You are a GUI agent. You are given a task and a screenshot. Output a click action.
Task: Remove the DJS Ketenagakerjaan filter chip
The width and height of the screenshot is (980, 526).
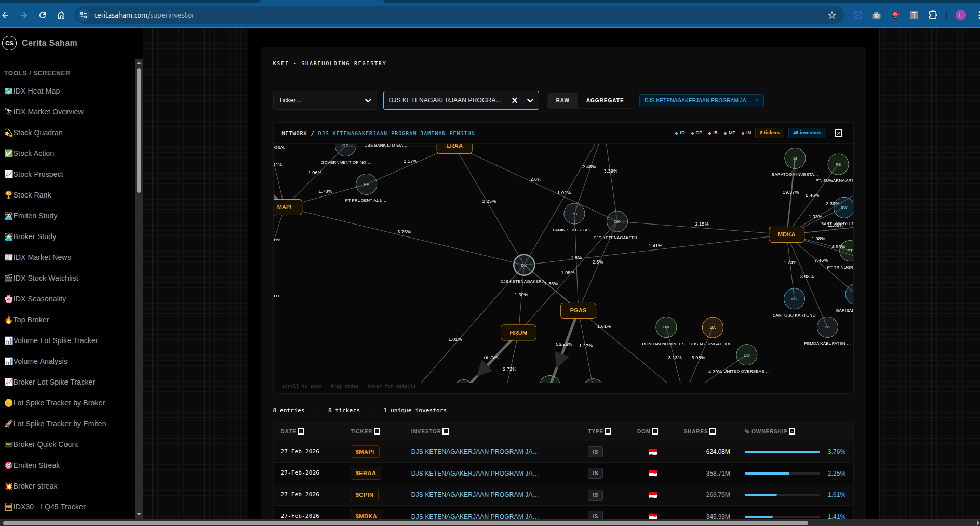click(756, 101)
